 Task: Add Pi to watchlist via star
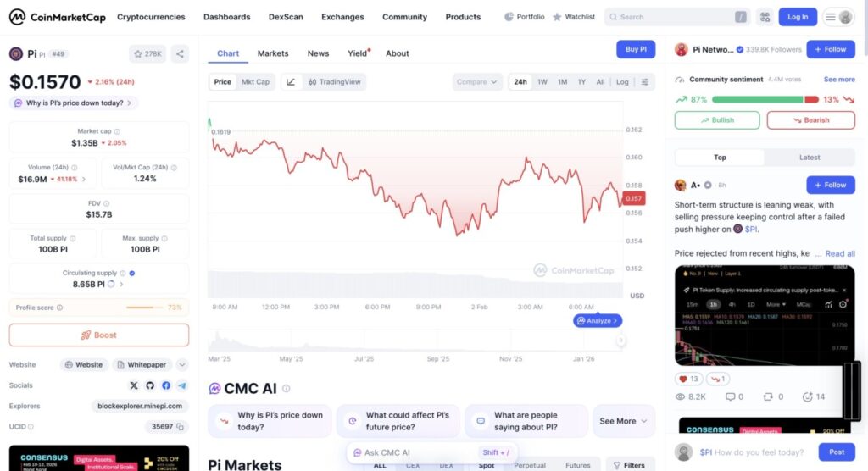click(147, 54)
